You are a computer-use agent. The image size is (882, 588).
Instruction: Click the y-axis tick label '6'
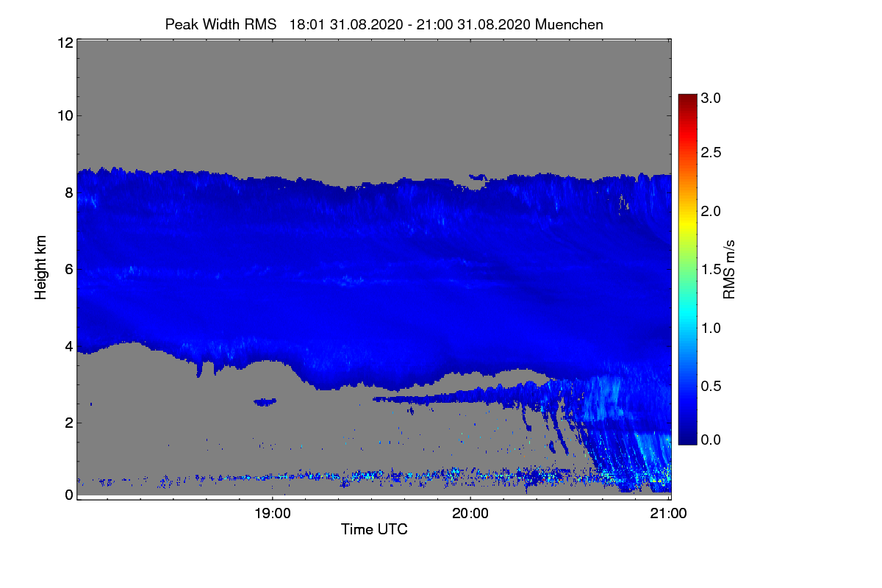[68, 269]
